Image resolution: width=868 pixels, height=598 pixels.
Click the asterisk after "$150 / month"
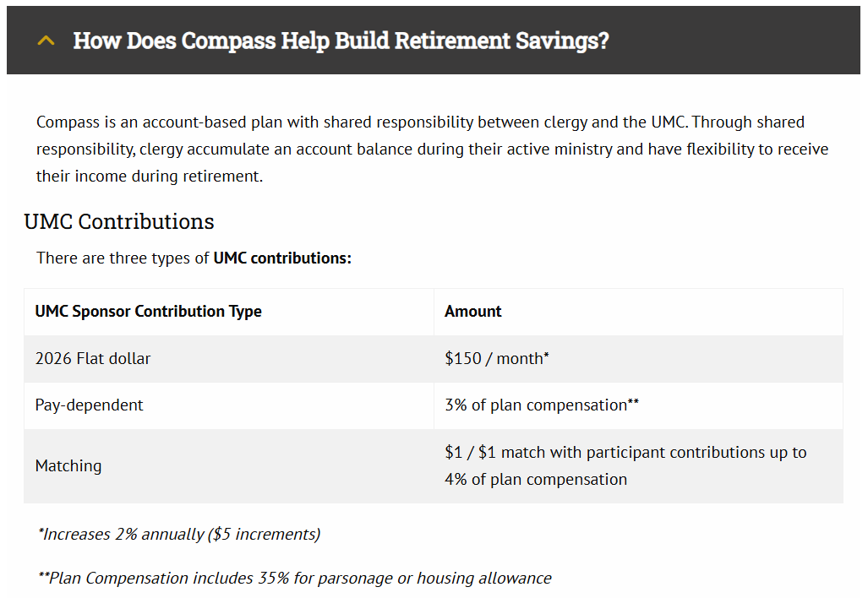(546, 356)
